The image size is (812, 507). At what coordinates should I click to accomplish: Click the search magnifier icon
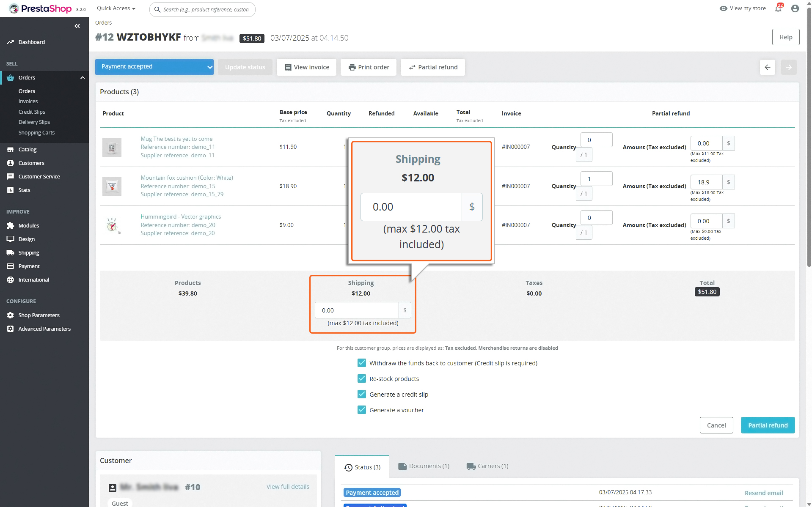(x=157, y=9)
